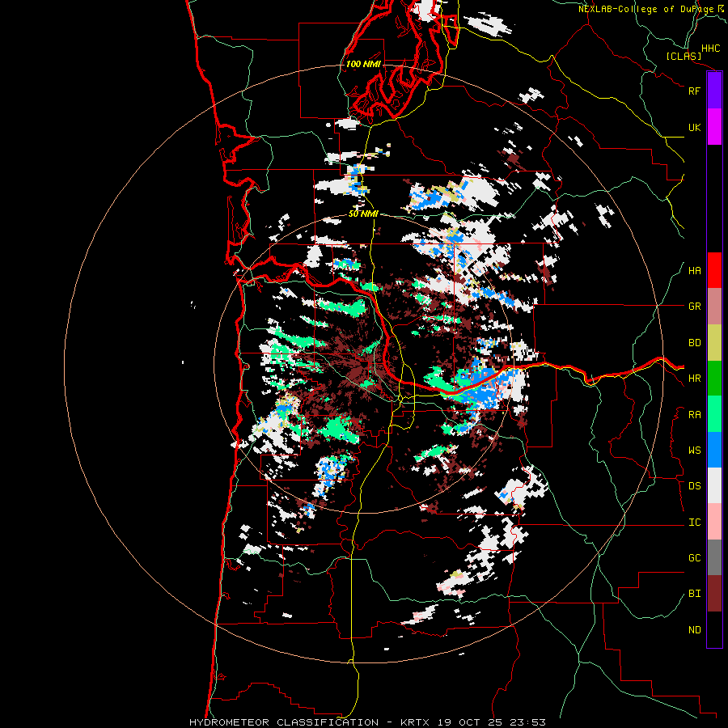Click the BD yellow legend color block

714,343
